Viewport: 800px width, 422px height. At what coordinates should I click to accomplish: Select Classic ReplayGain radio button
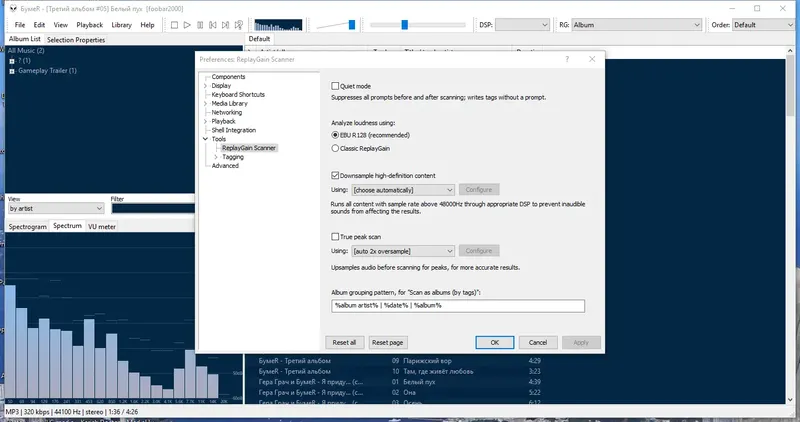tap(335, 148)
